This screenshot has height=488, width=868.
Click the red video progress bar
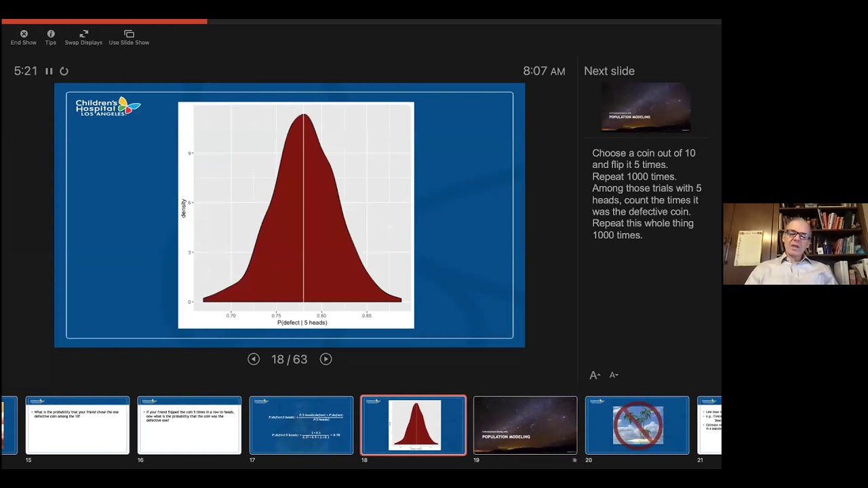[104, 22]
